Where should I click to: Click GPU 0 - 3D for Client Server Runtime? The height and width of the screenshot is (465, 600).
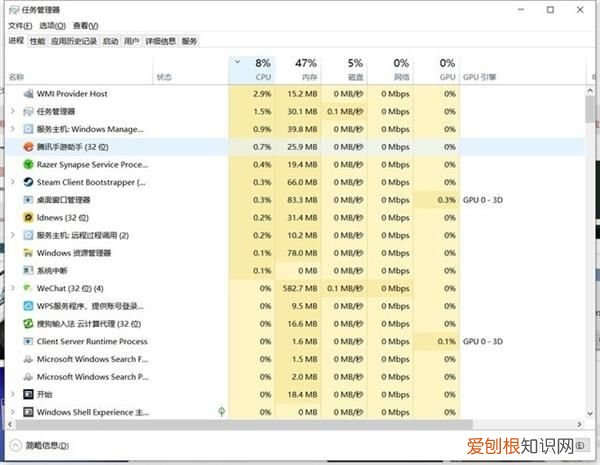click(483, 341)
